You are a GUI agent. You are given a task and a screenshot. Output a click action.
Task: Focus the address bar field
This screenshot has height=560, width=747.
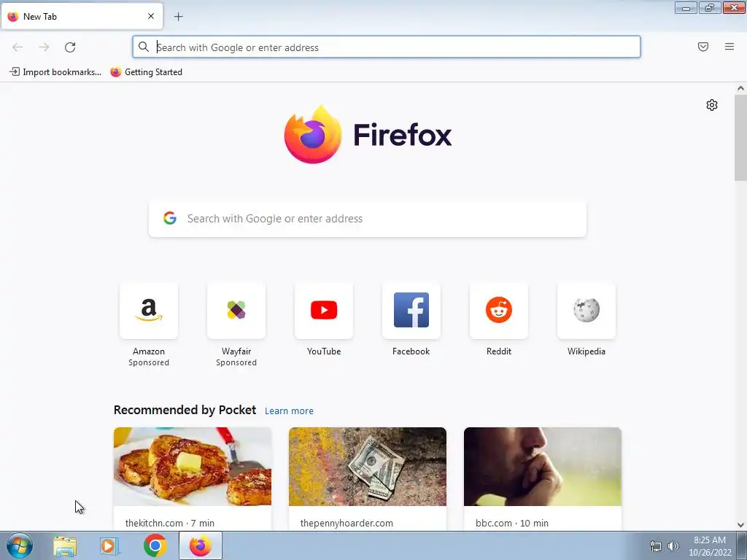tap(387, 47)
